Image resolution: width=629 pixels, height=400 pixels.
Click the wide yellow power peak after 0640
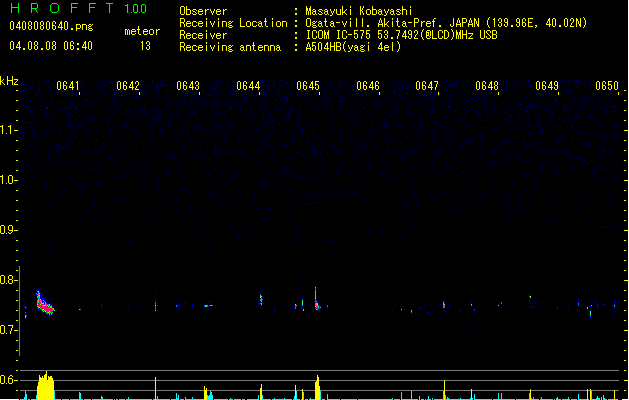coord(45,386)
